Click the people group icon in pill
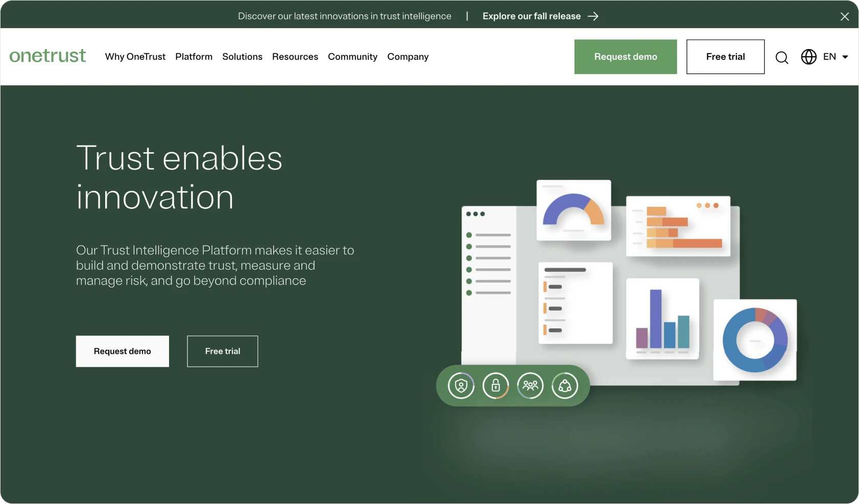Screen dimensions: 859x504 click(531, 386)
